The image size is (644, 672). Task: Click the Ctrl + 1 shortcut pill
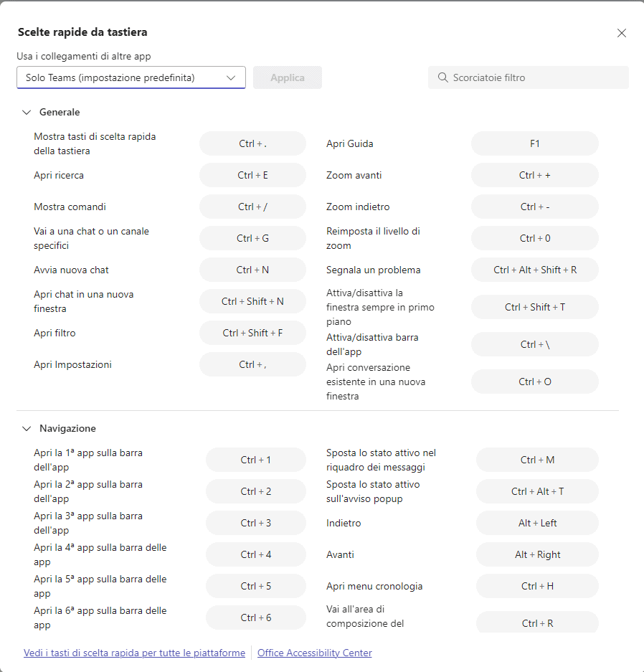tap(256, 460)
